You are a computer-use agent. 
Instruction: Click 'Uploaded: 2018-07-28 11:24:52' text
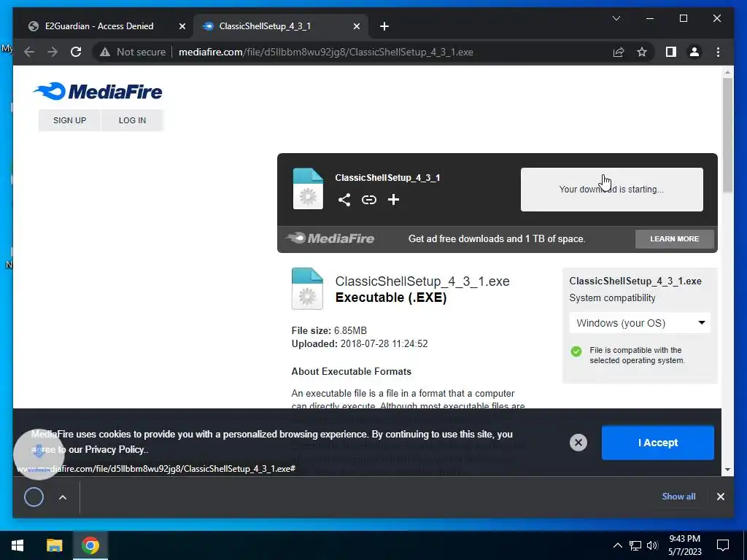(360, 344)
